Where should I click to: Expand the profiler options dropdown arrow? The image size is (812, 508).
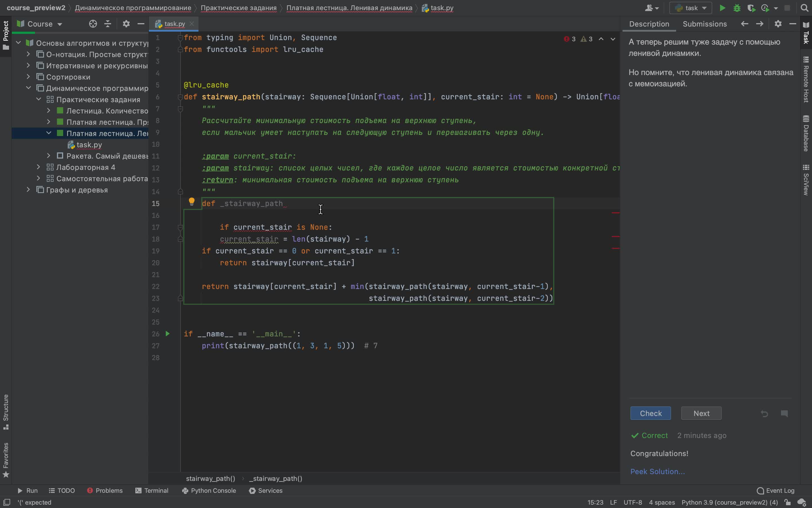(x=776, y=8)
